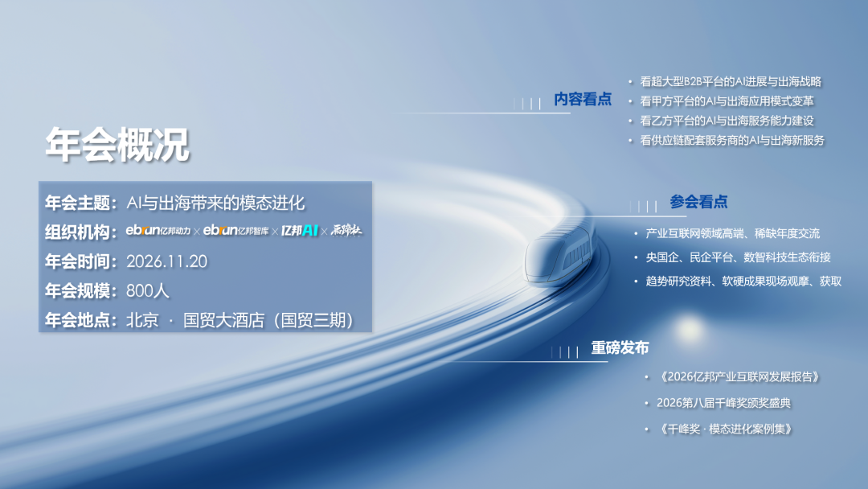Select 《2026亿邦产业互联网发展报告》 item
This screenshot has height=489, width=868.
[739, 376]
